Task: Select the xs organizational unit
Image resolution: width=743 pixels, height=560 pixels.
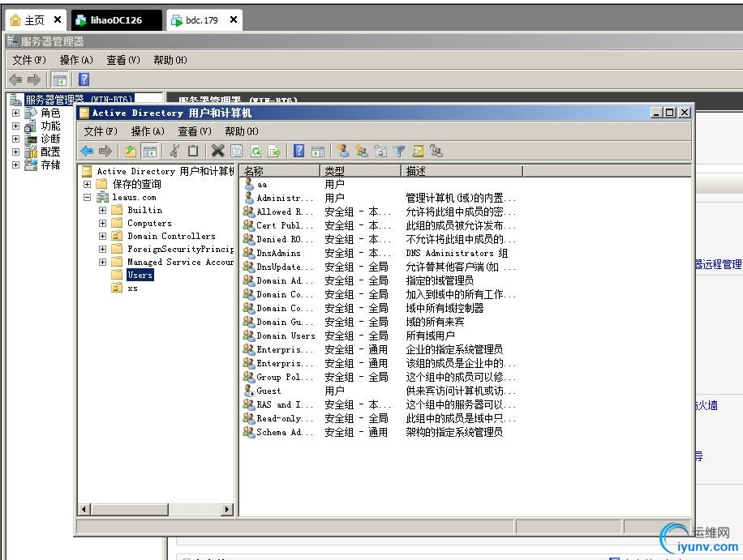Action: coord(132,288)
